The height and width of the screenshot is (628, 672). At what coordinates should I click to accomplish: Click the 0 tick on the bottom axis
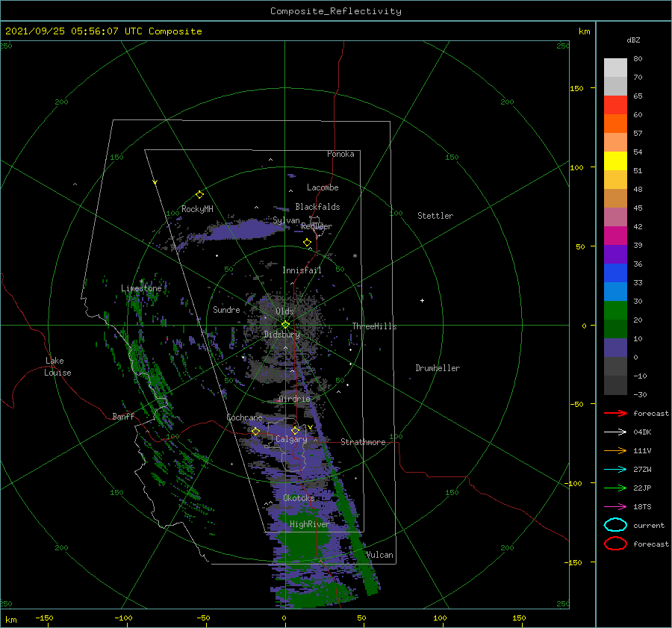click(284, 618)
